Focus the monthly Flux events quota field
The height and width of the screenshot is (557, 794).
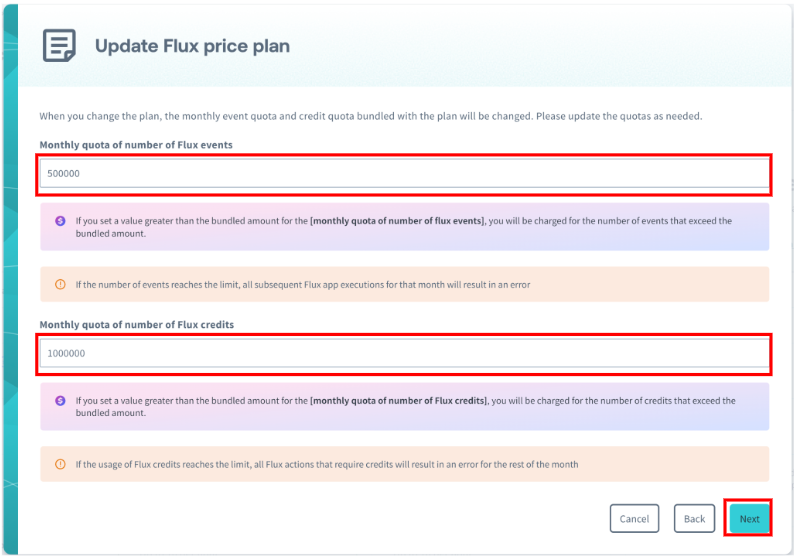click(x=404, y=174)
